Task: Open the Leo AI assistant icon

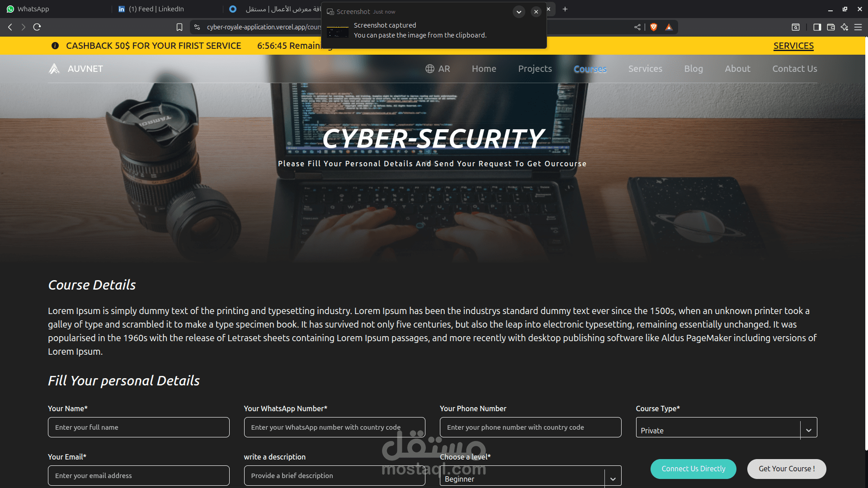Action: [x=844, y=27]
